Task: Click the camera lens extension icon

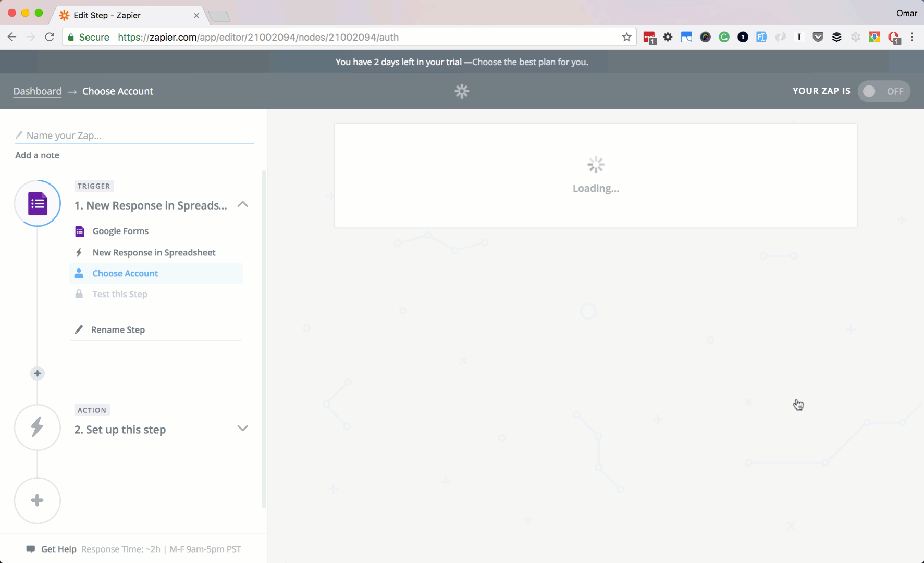Action: [x=705, y=37]
